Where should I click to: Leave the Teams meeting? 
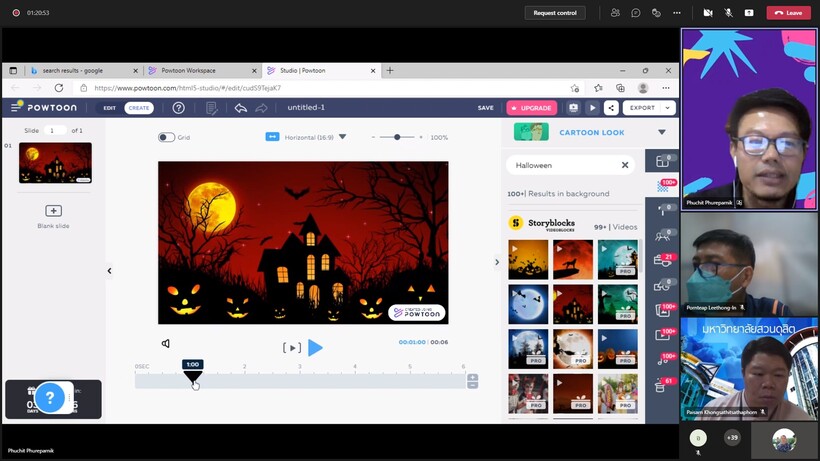click(x=789, y=13)
